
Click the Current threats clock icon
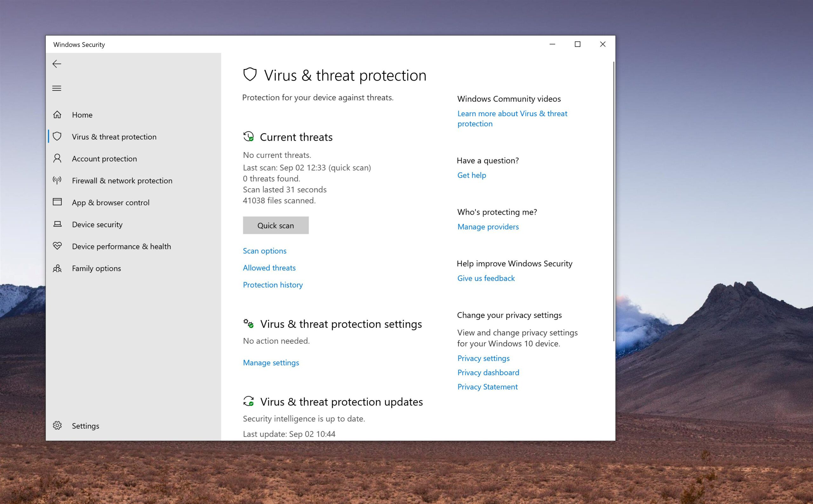pos(248,137)
